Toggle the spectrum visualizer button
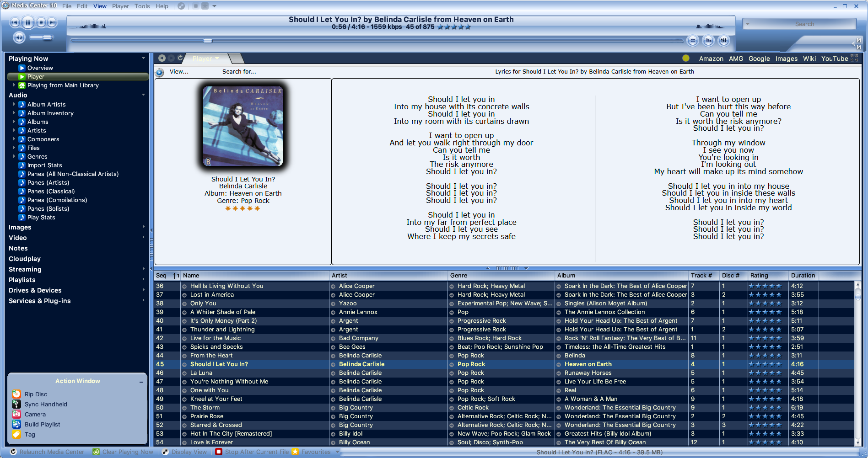 (x=708, y=41)
